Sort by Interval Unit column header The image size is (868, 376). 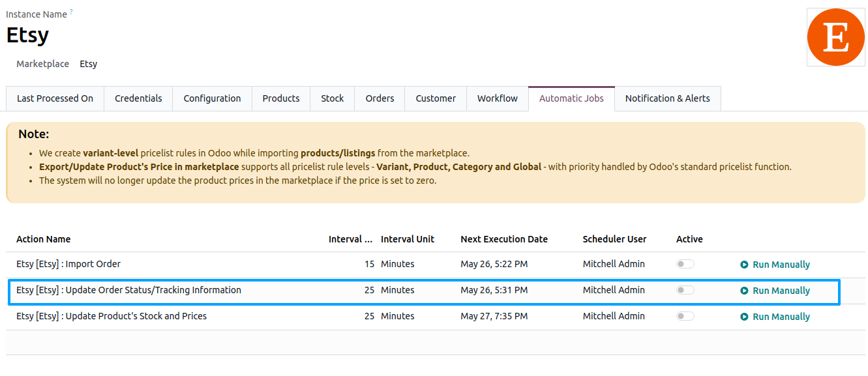[x=408, y=239]
